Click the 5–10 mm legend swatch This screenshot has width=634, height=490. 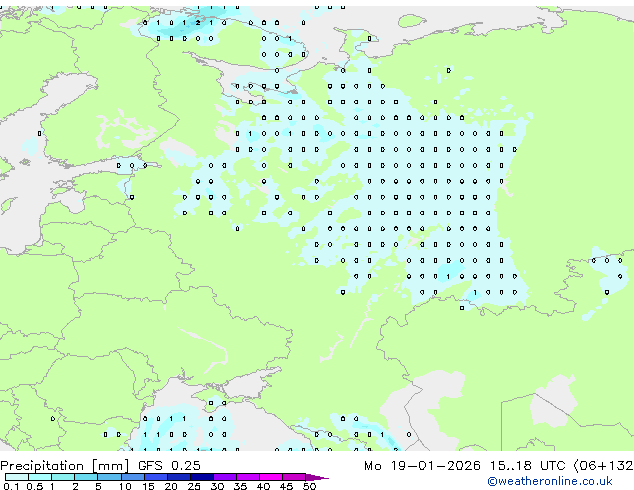109,477
